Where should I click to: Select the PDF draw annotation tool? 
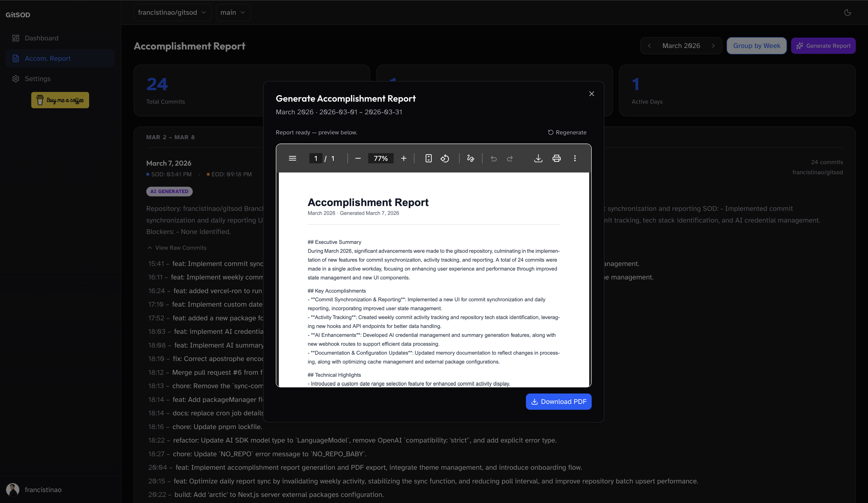coord(471,159)
